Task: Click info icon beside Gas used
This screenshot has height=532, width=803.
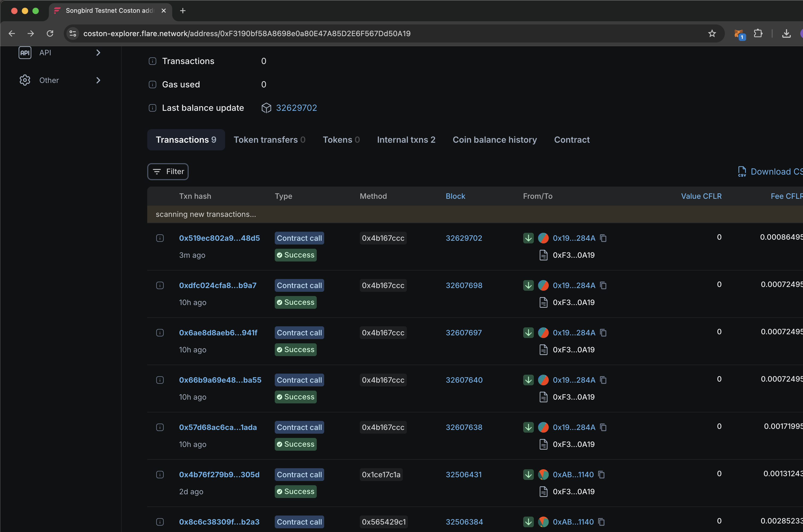Action: [153, 85]
